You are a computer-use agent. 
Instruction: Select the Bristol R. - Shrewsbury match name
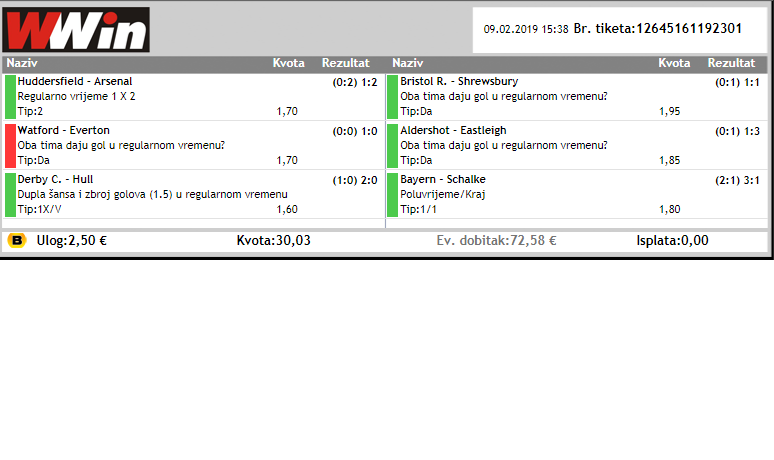tap(459, 81)
